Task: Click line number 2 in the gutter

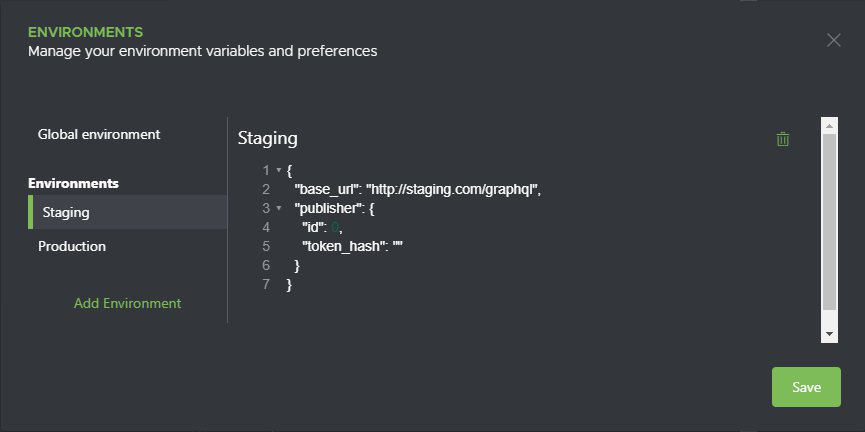Action: (x=266, y=189)
